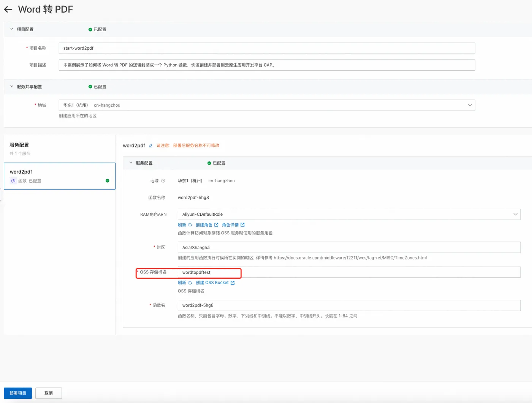Click the 共 1 个服务 count text

[20, 153]
